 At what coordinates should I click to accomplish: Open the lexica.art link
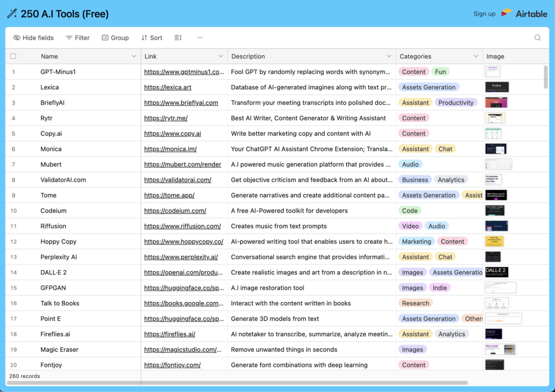(168, 87)
